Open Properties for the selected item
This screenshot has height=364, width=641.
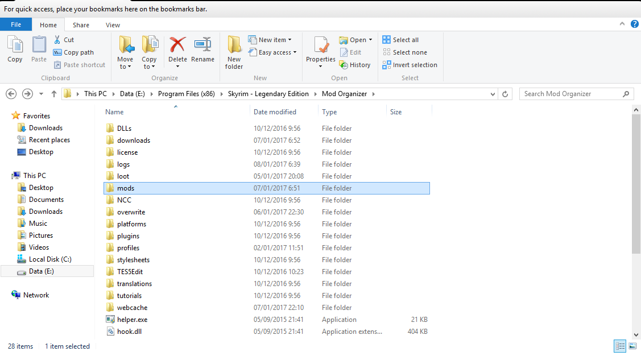click(x=321, y=51)
